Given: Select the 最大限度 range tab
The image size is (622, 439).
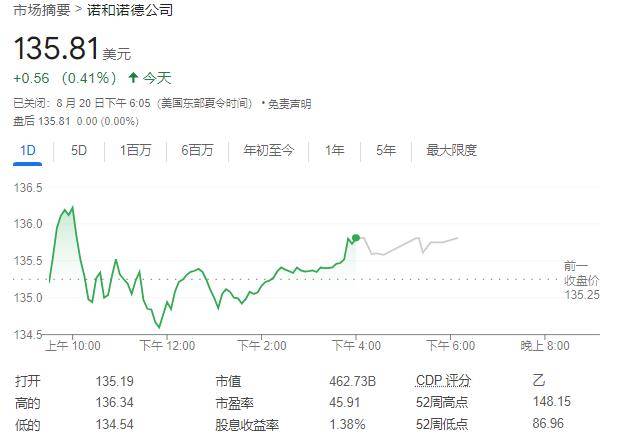Looking at the screenshot, I should [451, 150].
